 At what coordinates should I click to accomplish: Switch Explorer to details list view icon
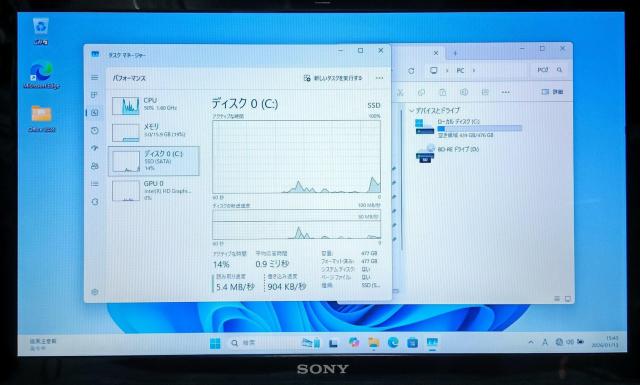pyautogui.click(x=557, y=299)
